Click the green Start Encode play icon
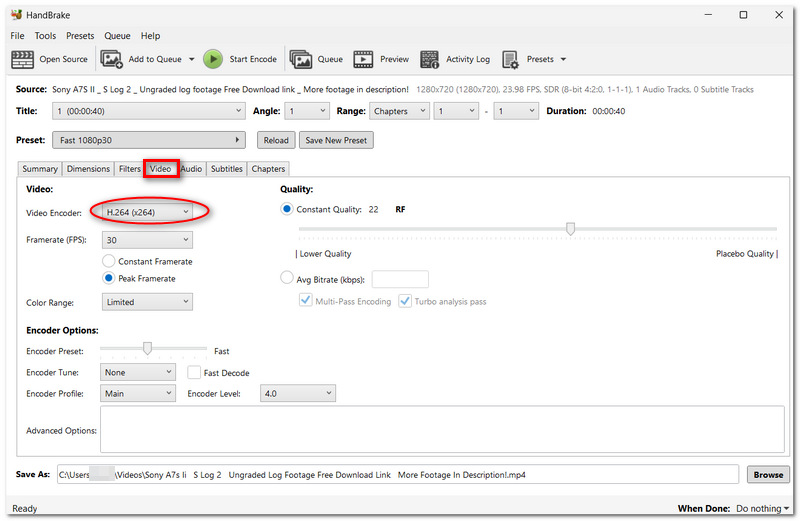800x521 pixels. point(213,59)
